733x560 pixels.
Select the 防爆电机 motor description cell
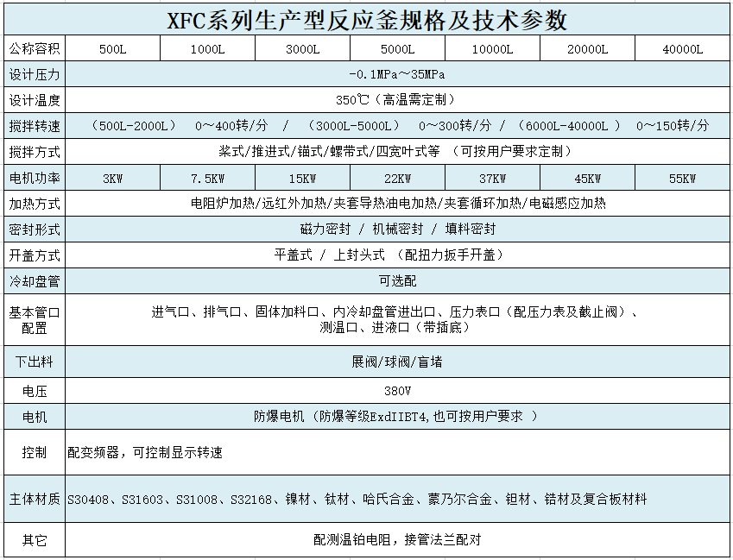[x=397, y=417]
